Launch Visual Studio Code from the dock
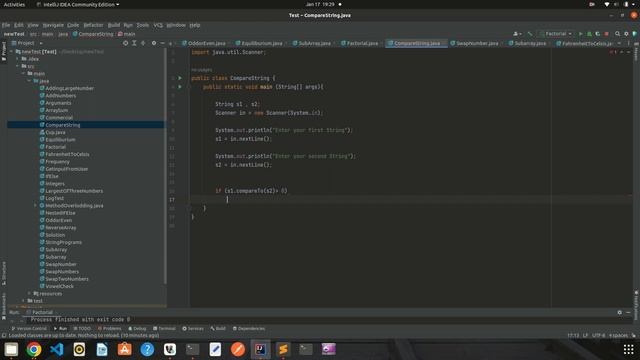Screen dimensions: 640x360 click(x=57, y=349)
